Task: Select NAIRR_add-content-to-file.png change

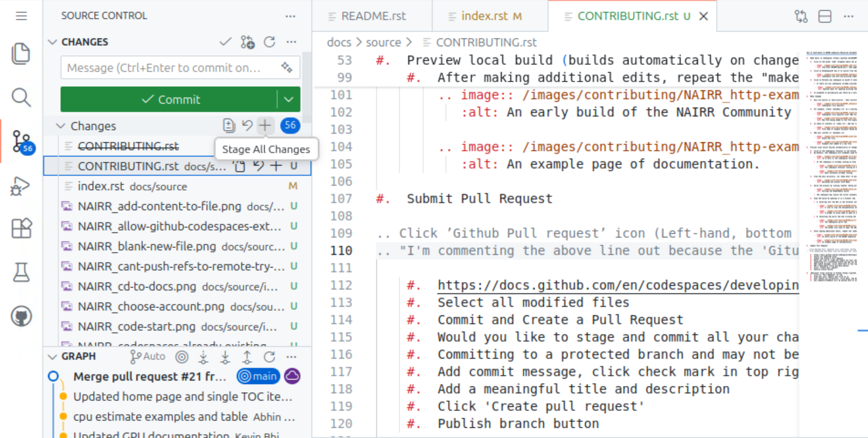Action: [177, 206]
